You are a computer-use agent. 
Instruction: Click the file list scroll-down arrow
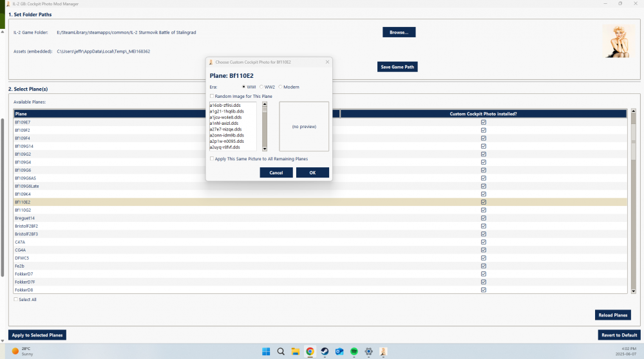click(x=265, y=149)
